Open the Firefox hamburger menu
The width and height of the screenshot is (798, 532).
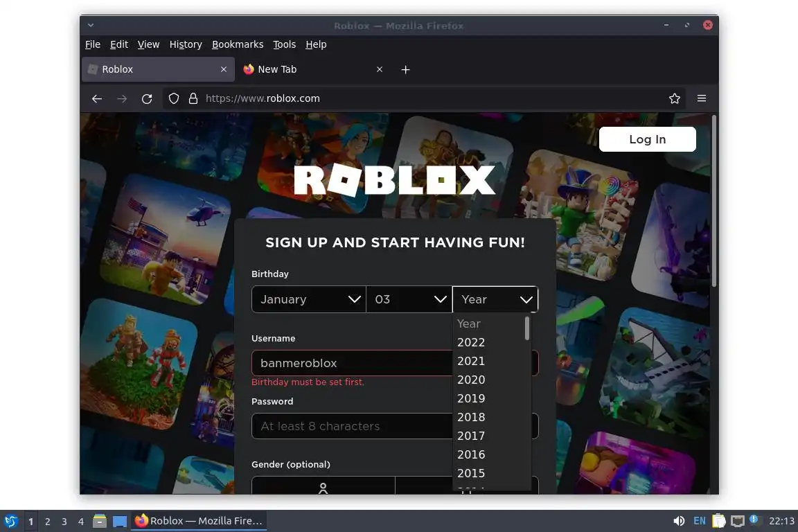[x=701, y=98]
